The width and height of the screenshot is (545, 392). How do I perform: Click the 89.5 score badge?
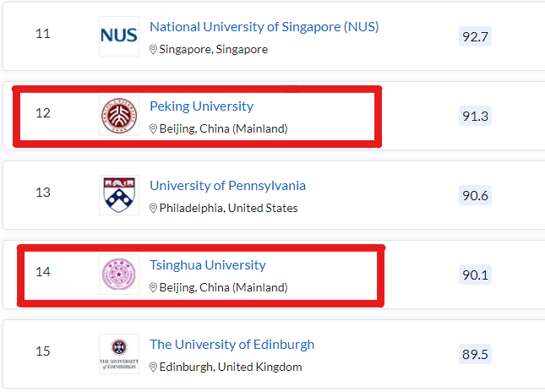[475, 354]
